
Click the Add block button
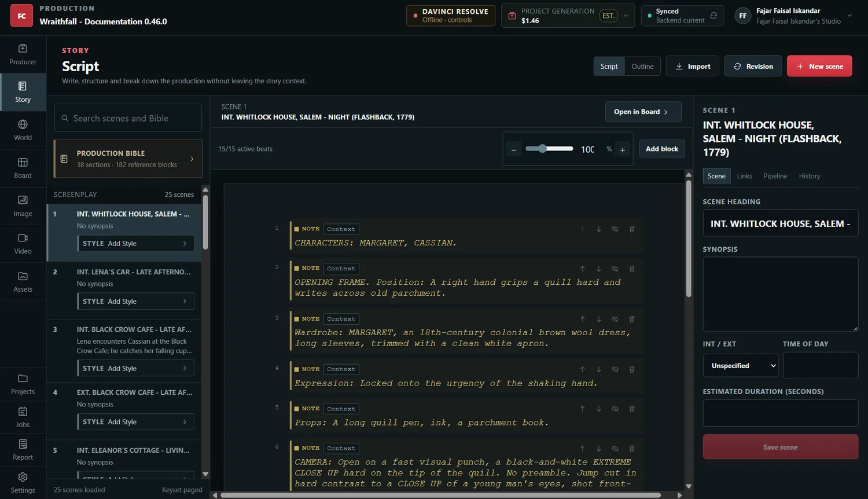point(662,149)
